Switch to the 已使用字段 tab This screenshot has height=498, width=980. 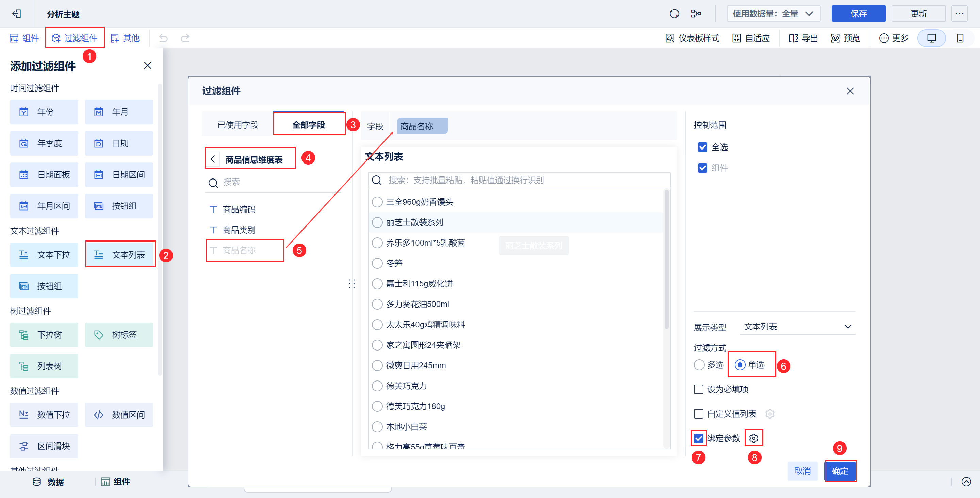click(238, 125)
